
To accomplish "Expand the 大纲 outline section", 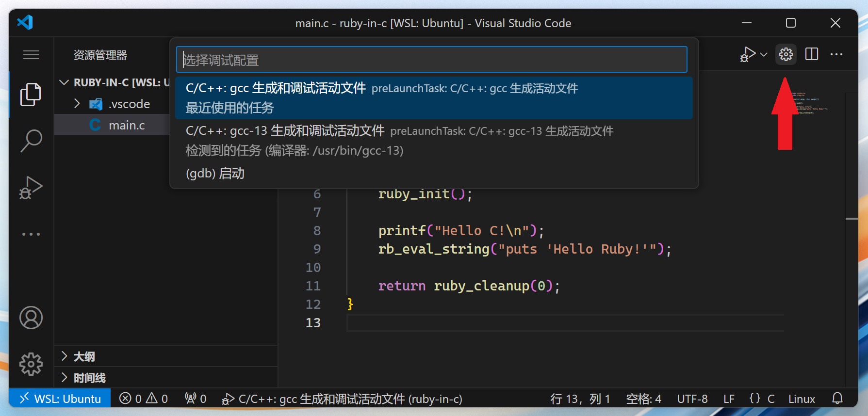I will [166, 356].
